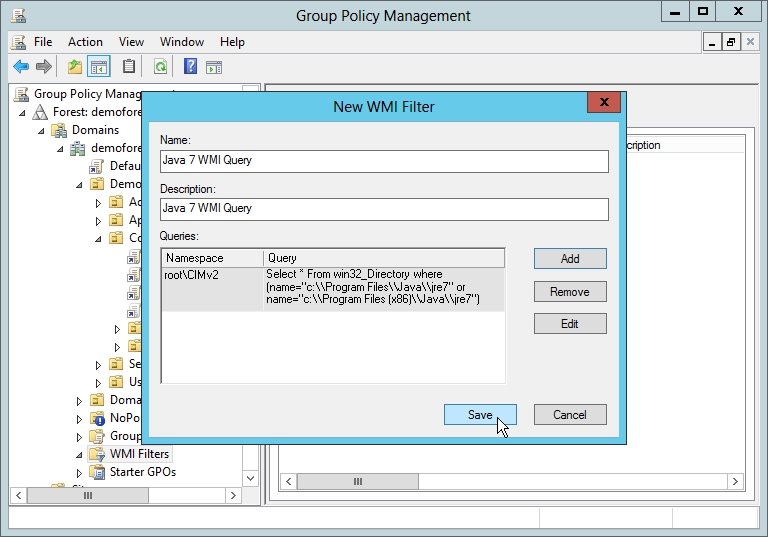Click the blue Back arrow in toolbar
768x537 pixels.
21,67
